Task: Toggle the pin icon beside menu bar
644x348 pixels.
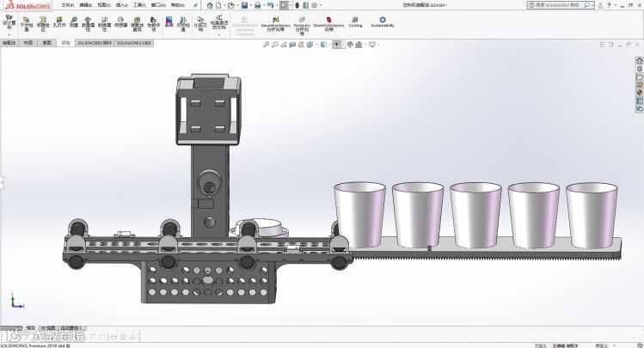Action: [195, 5]
